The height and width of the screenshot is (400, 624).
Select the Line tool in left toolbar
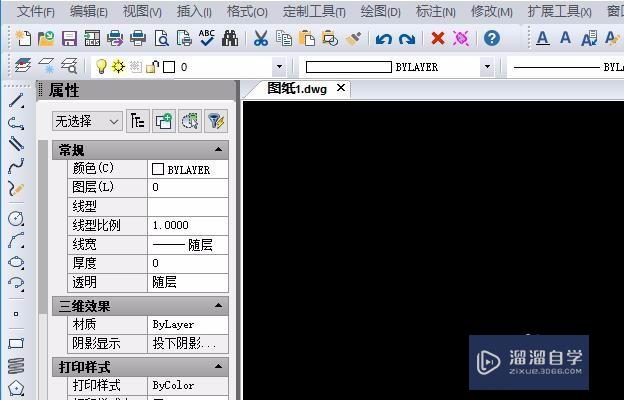pyautogui.click(x=16, y=101)
